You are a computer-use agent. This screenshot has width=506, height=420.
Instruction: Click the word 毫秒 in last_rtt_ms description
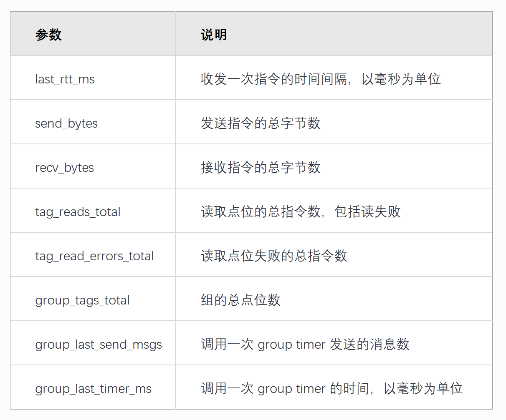pyautogui.click(x=388, y=79)
